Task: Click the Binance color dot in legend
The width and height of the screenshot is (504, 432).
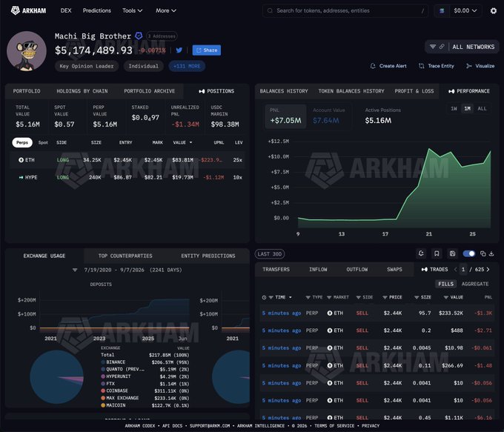Action: [103, 362]
